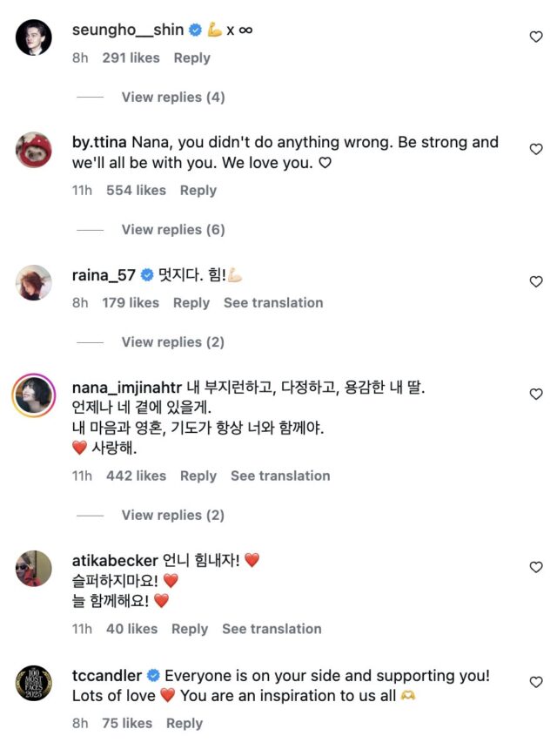The image size is (557, 756).
Task: Reply to by.ttina's comment
Action: coord(198,190)
